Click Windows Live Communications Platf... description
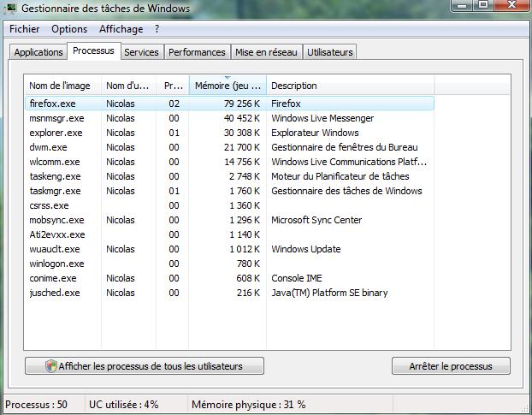532x415 pixels. 349,162
